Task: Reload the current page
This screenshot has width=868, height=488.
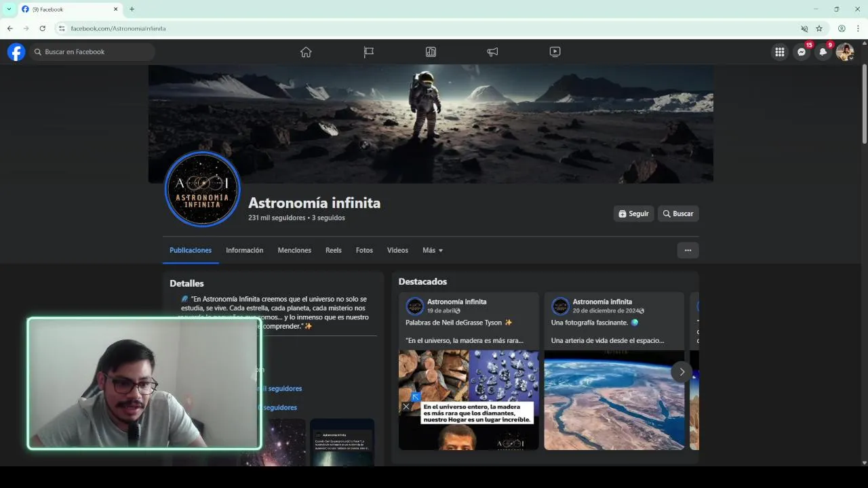Action: pos(42,28)
